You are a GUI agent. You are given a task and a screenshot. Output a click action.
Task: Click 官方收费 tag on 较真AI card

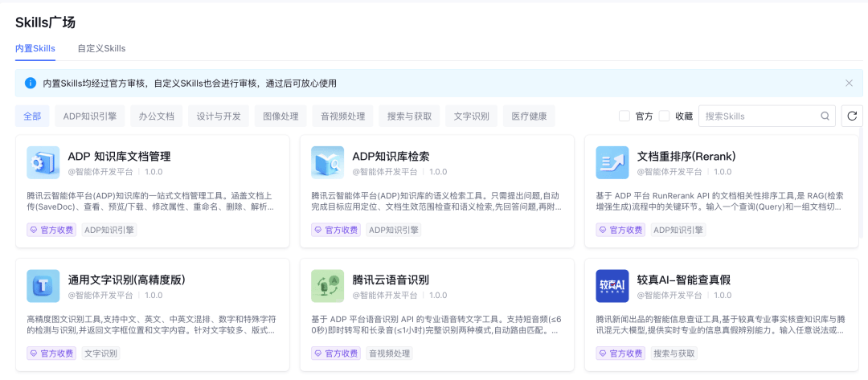(620, 353)
